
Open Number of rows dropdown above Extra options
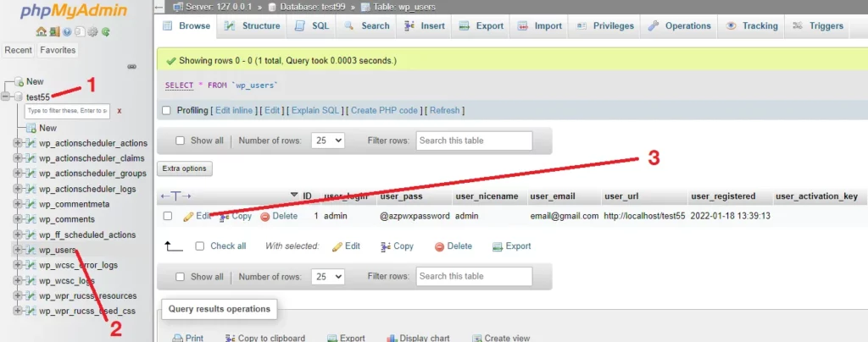pyautogui.click(x=328, y=141)
